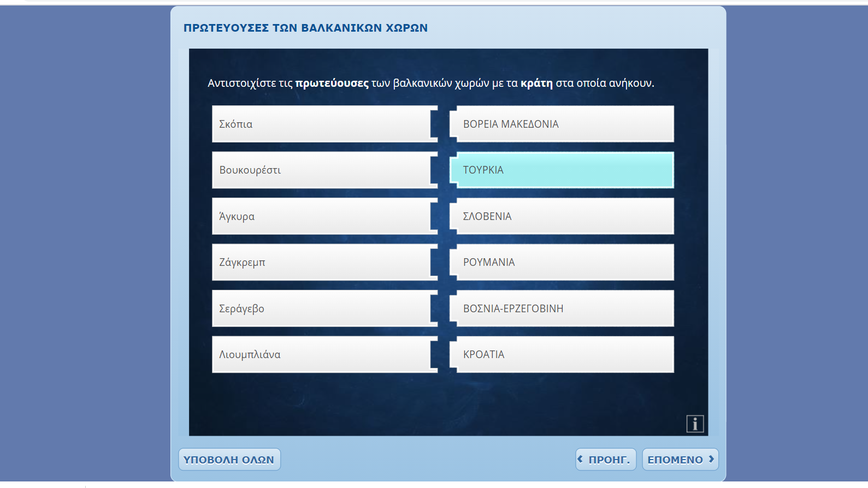
Task: Submit all answers with ΥΠΟΒΟΛΗ ΟΛΩΝ
Action: [x=229, y=460]
